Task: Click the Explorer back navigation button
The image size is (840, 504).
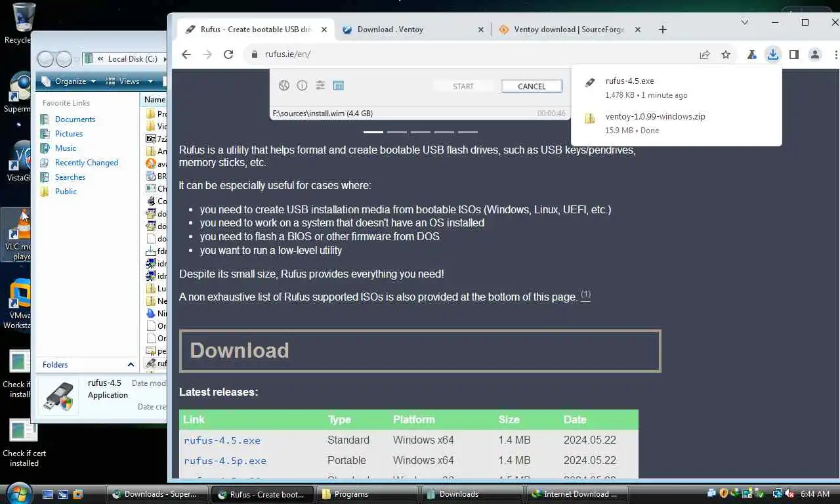Action: tap(45, 59)
